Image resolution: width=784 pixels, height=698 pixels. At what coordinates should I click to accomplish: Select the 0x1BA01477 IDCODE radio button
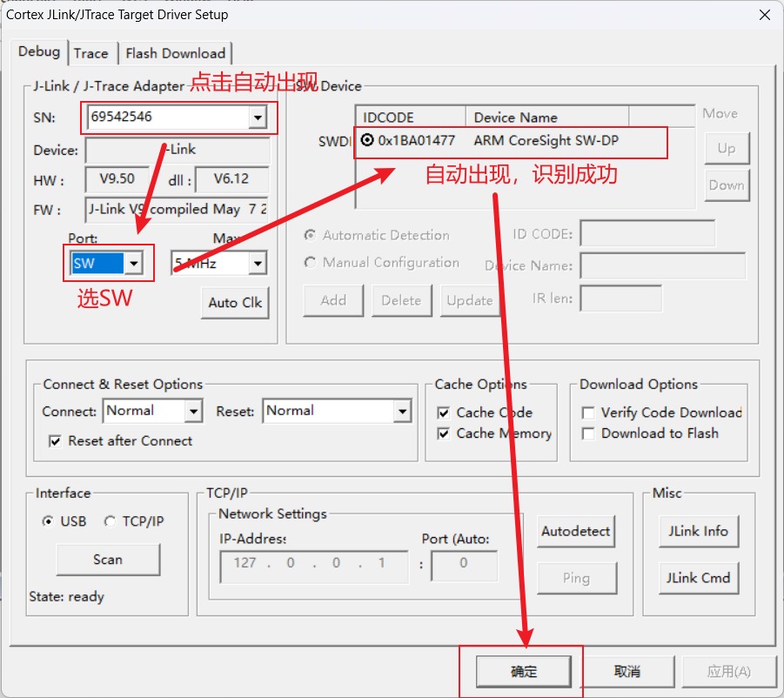point(367,140)
